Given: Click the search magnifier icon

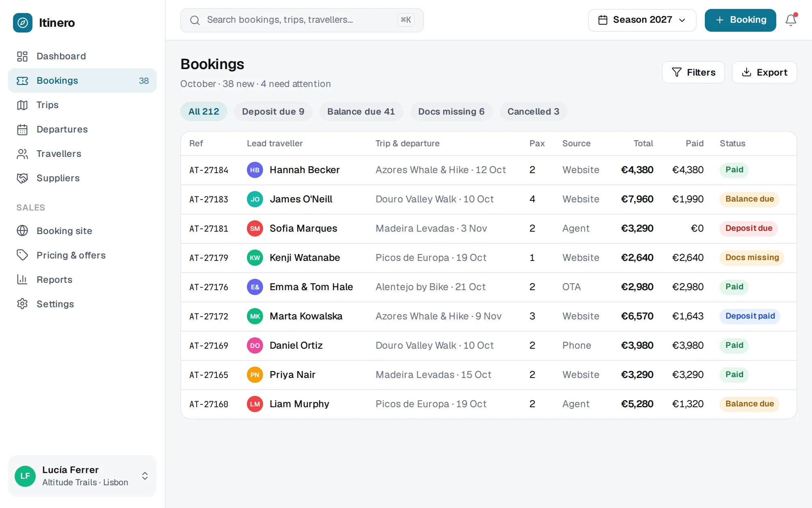Looking at the screenshot, I should click(x=195, y=20).
